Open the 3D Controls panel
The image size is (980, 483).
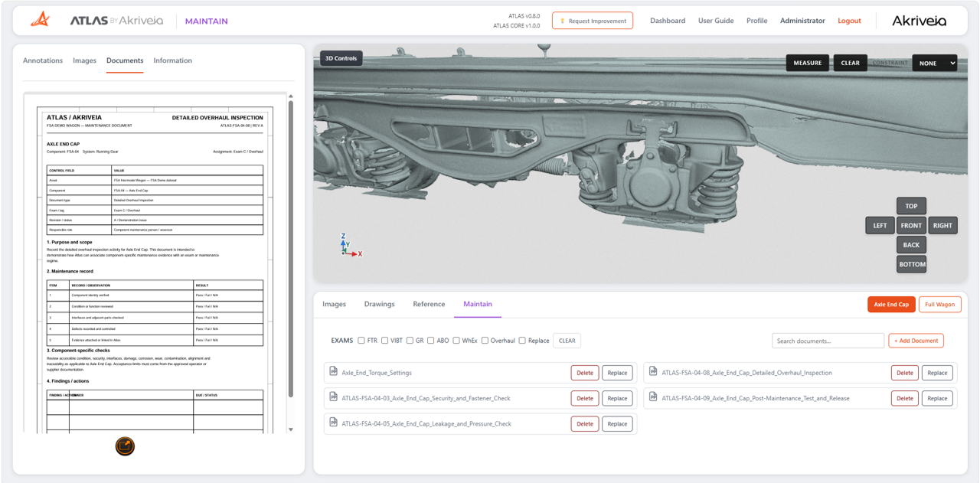341,58
